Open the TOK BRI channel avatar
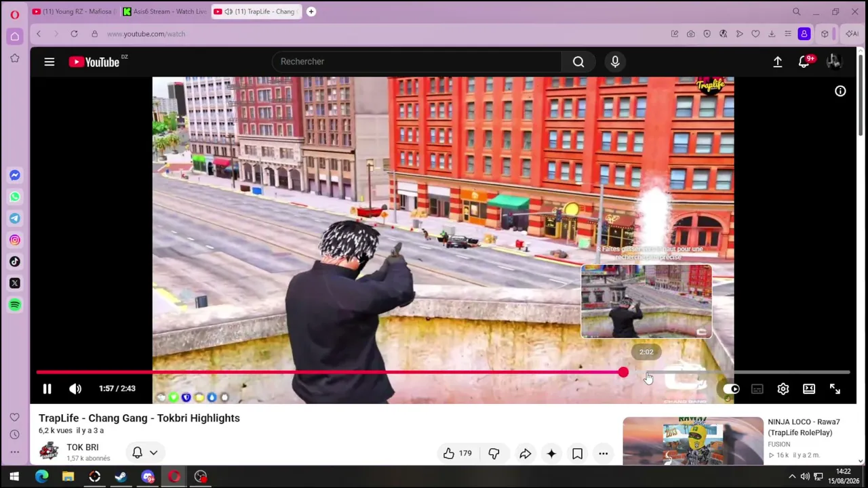The height and width of the screenshot is (488, 868). coord(49,451)
